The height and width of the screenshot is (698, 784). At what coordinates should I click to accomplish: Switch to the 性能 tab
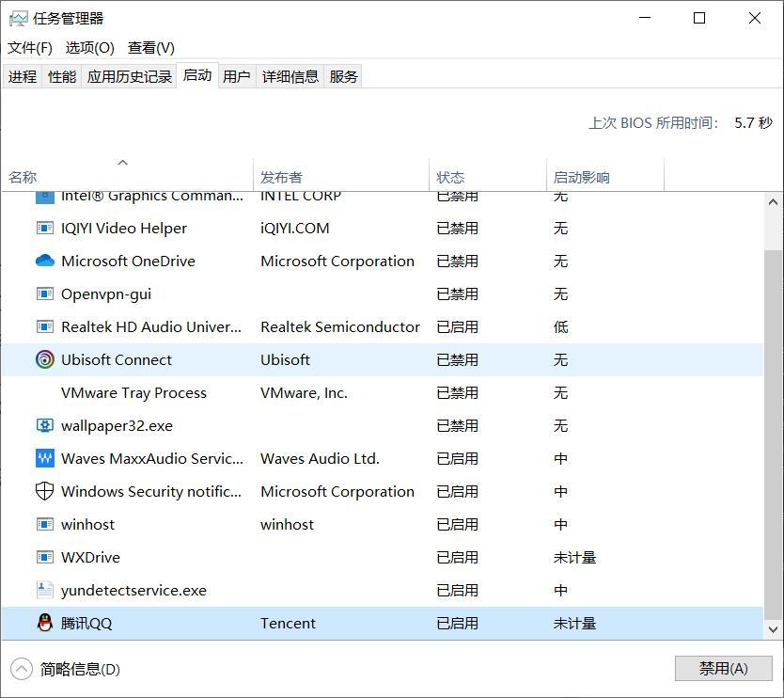coord(62,76)
